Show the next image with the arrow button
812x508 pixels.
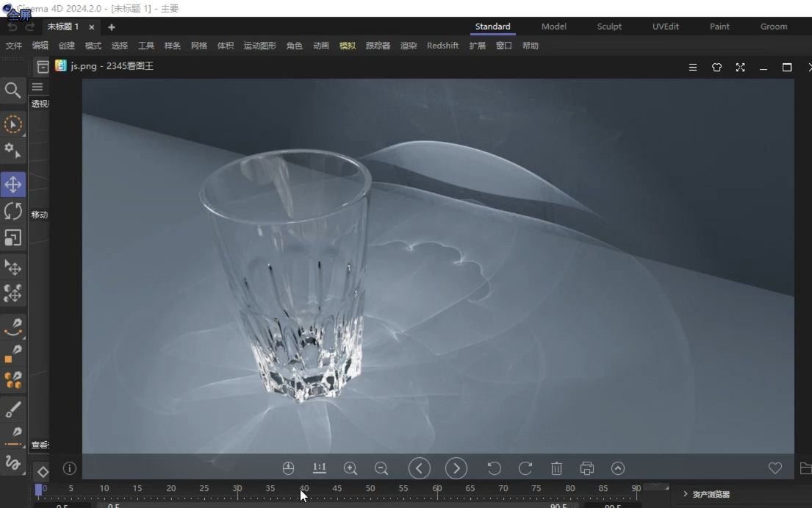pyautogui.click(x=456, y=468)
